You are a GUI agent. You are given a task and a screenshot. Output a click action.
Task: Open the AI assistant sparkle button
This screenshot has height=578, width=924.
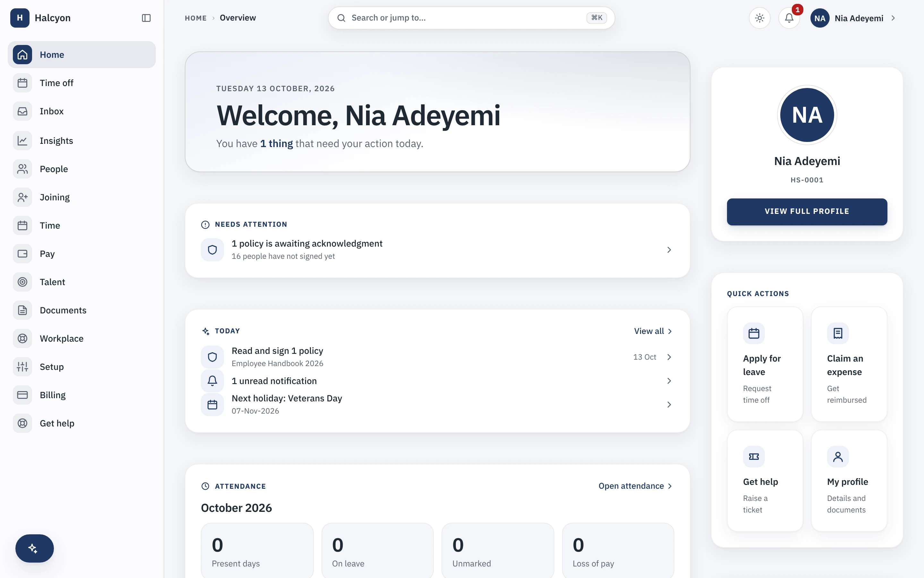coord(34,548)
